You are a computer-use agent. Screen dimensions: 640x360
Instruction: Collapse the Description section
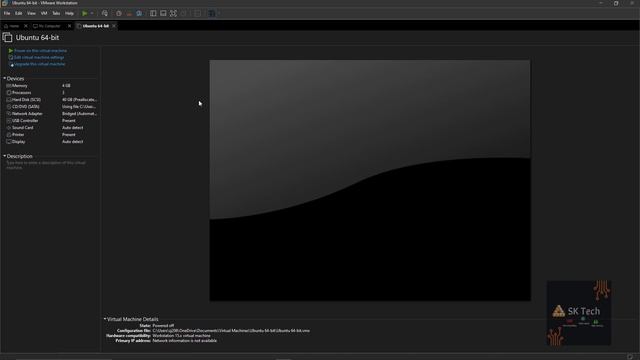(x=4, y=156)
